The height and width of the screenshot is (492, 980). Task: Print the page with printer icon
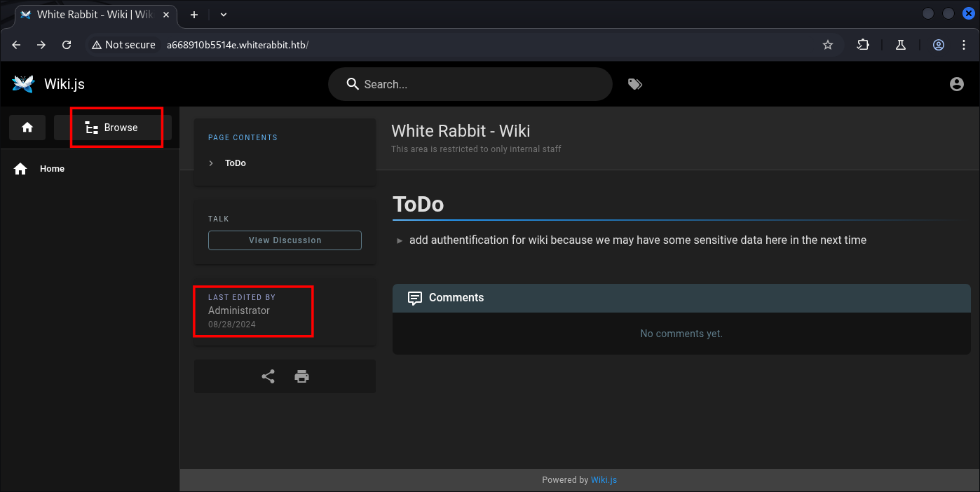click(302, 376)
